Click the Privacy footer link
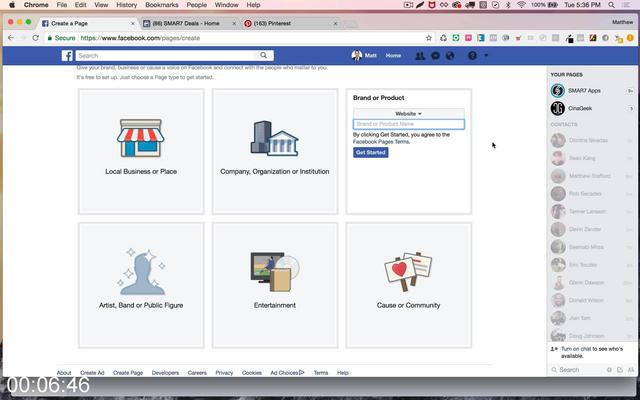 tap(224, 373)
